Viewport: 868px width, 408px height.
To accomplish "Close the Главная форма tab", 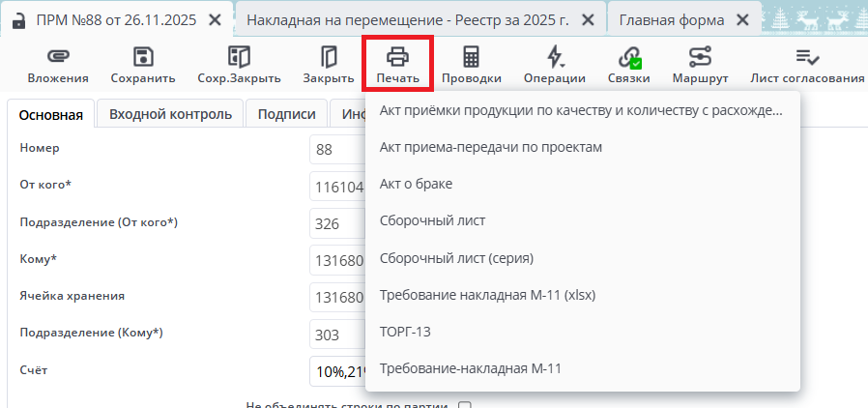I will 742,20.
